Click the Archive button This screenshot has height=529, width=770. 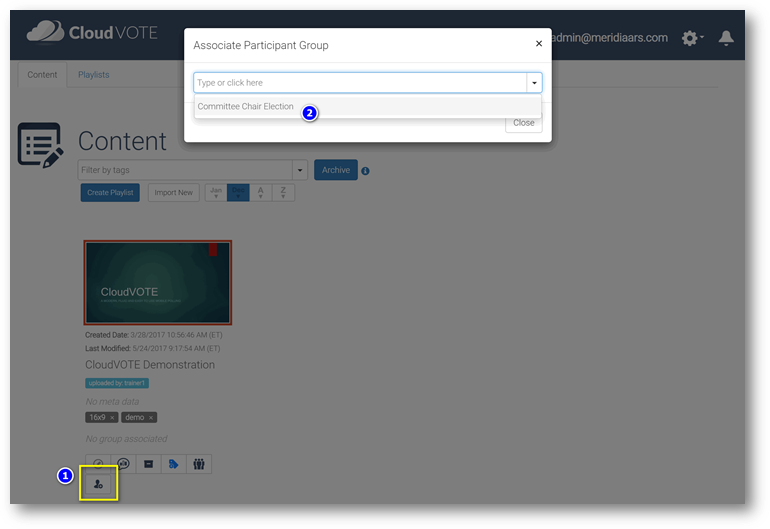[336, 170]
